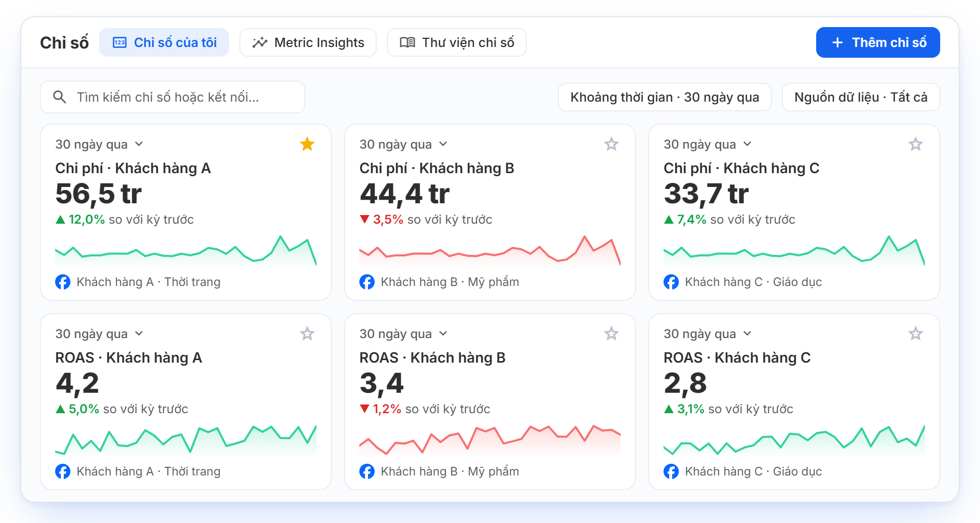Open the Metric Insights tab
The width and height of the screenshot is (980, 523).
tap(308, 42)
